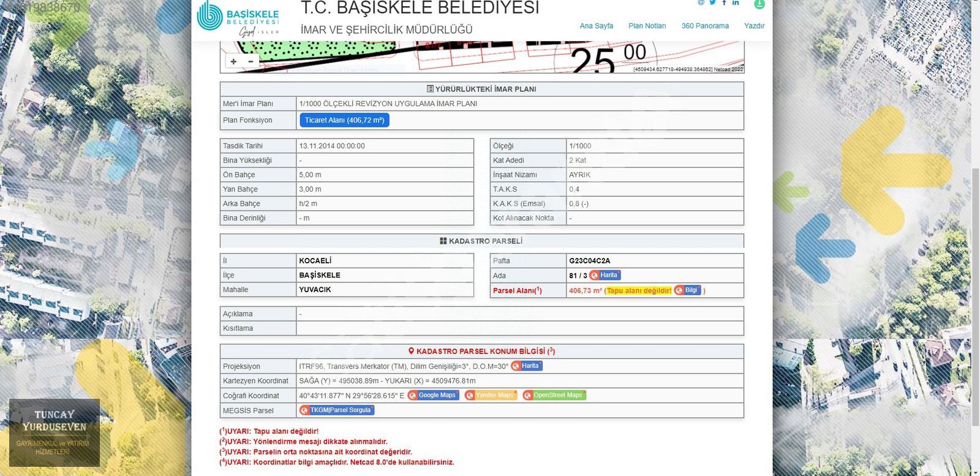
Task: Open the Twitter share icon
Action: coord(712,3)
